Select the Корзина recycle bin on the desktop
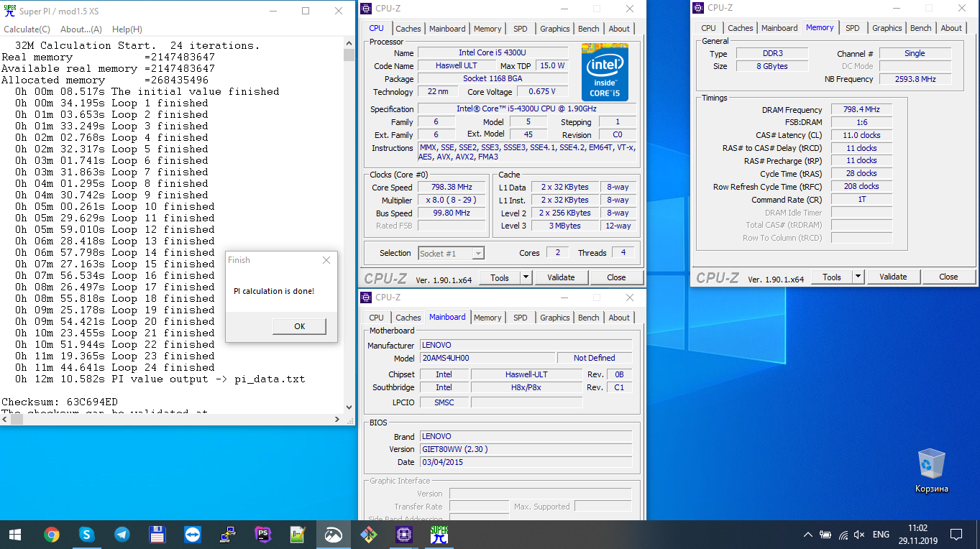Viewport: 980px width, 549px height. click(932, 471)
